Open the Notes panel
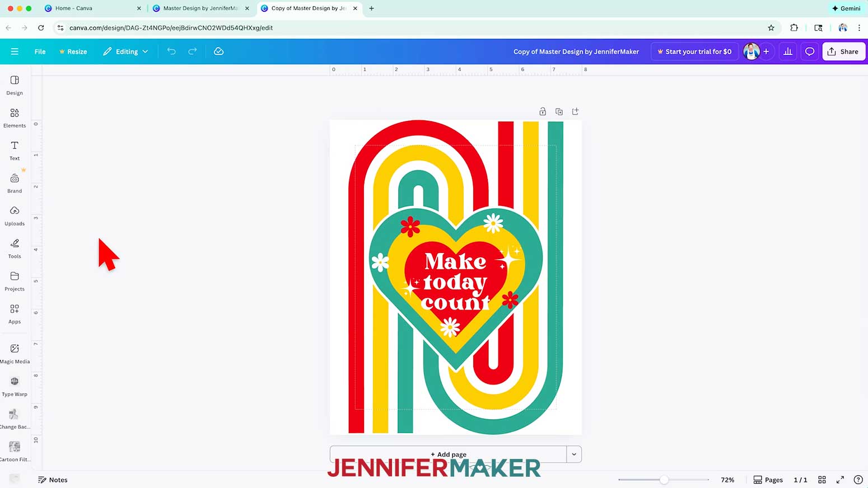 click(53, 480)
